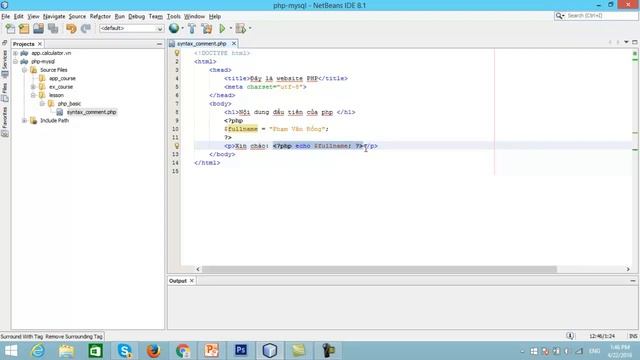
Task: Click the Open Project toolbar icon
Action: coord(38,29)
